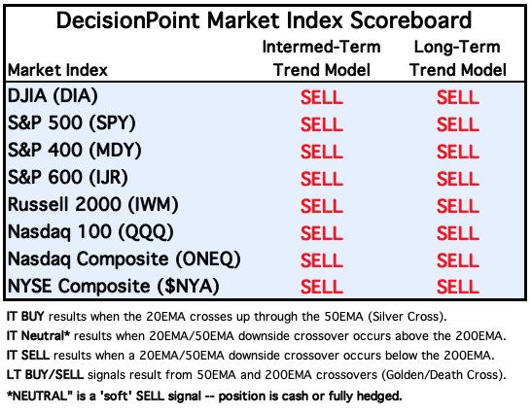Viewport: 532px width, 413px height.
Task: Select the Nasdaq 100 (QQQ) row label
Action: [90, 232]
